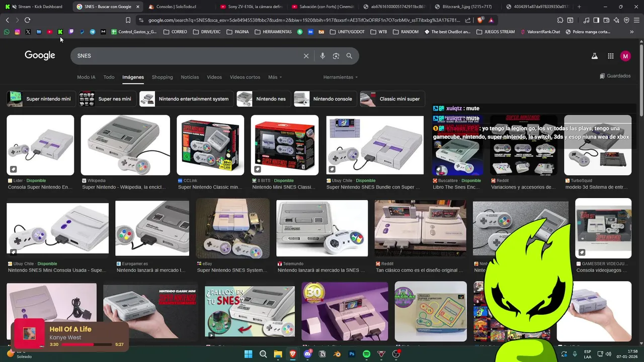
Task: Switch to the Todo results tab
Action: [109, 77]
